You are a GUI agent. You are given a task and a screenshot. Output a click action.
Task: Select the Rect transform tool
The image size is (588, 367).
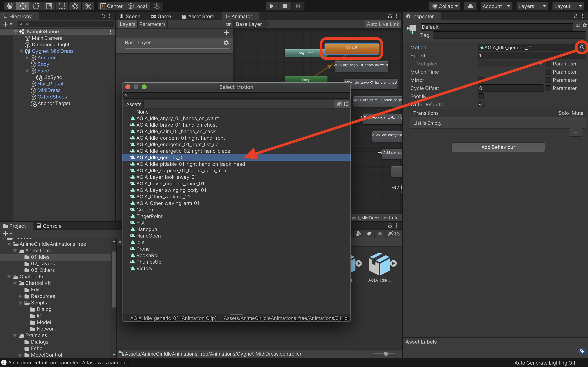[x=62, y=6]
